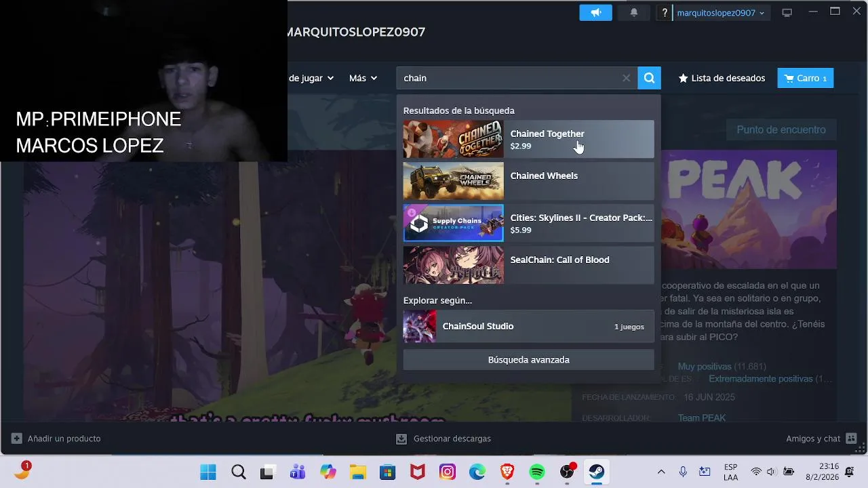The width and height of the screenshot is (868, 488).
Task: Open Punto de encuentro hub
Action: point(781,129)
